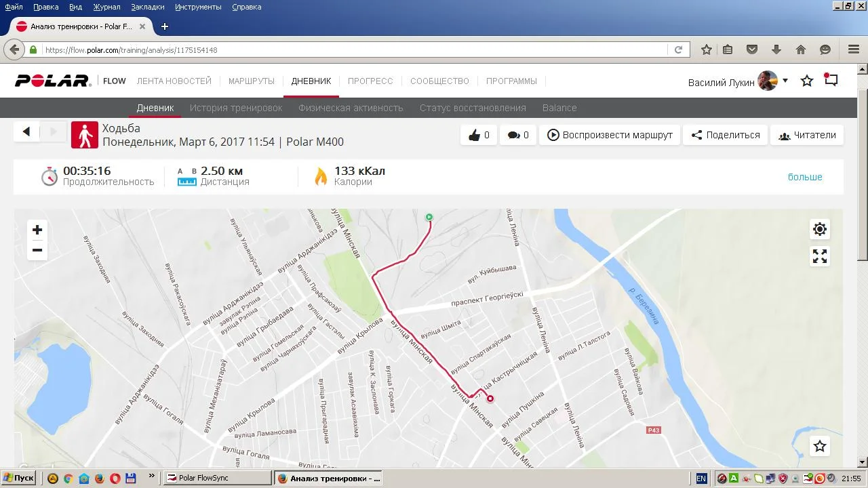The width and height of the screenshot is (868, 488).
Task: Expand hidden quick launch icons chevron
Action: coord(151,476)
